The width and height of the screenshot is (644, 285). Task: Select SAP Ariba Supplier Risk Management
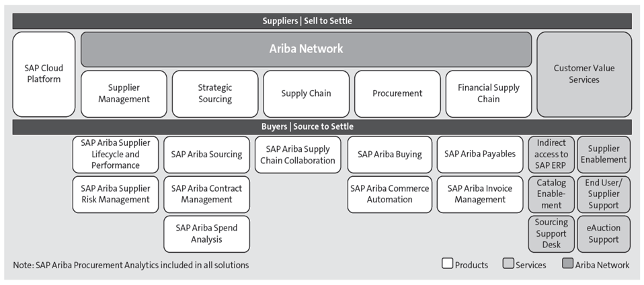click(116, 194)
